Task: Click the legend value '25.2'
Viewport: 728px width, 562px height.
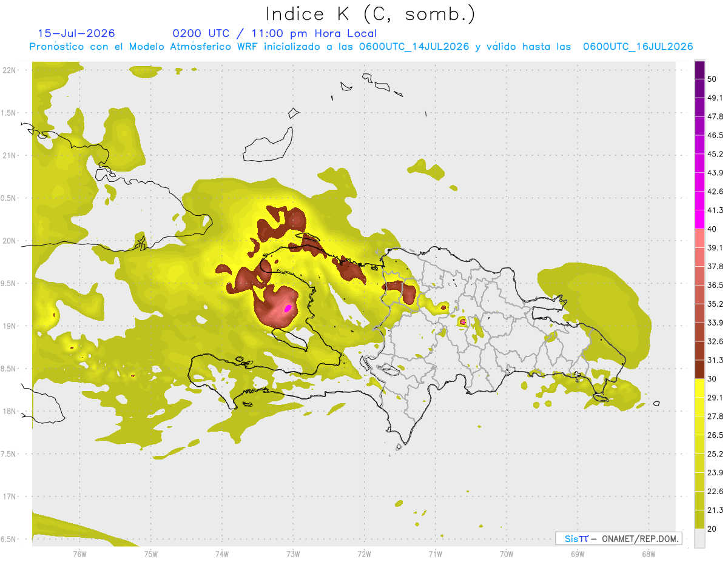Action: (715, 454)
